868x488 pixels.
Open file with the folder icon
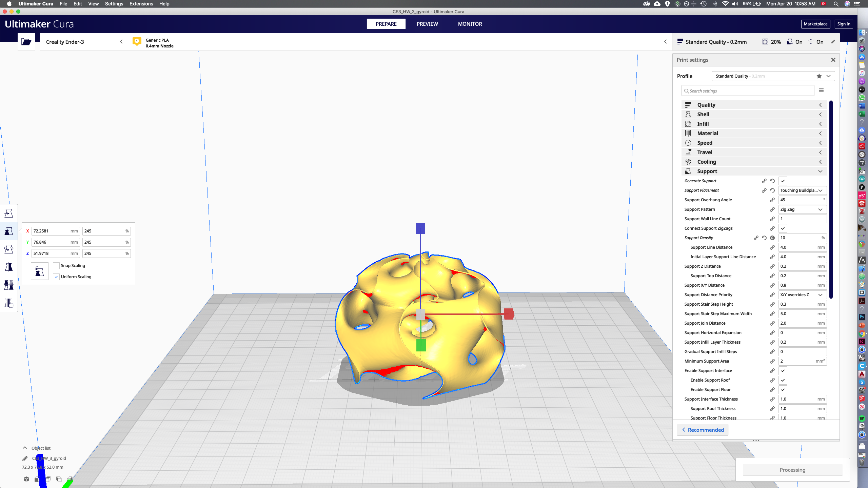(26, 42)
